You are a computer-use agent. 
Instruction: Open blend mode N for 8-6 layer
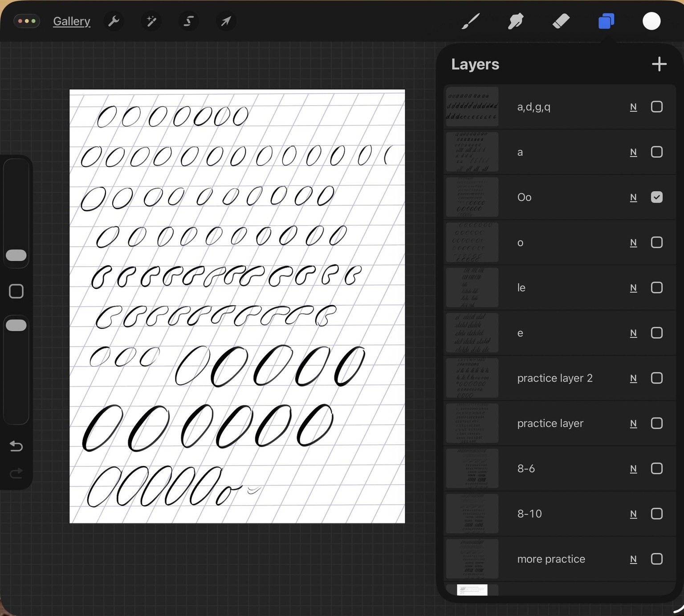point(633,469)
